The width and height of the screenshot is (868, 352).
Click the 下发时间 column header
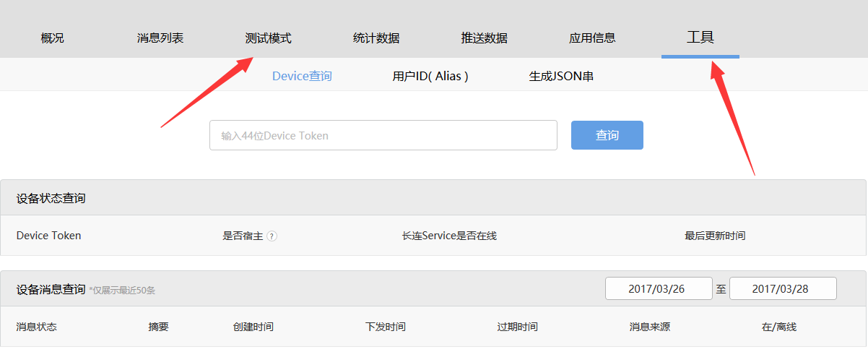click(386, 327)
